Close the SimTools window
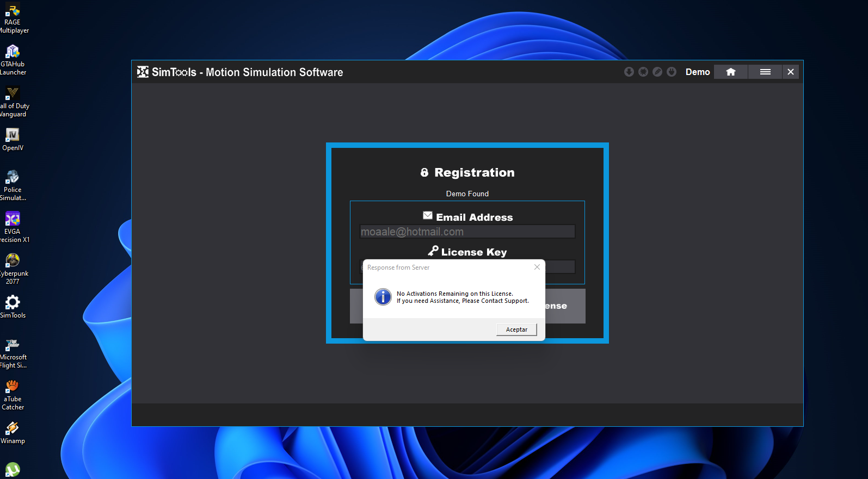This screenshot has width=868, height=479. click(791, 72)
